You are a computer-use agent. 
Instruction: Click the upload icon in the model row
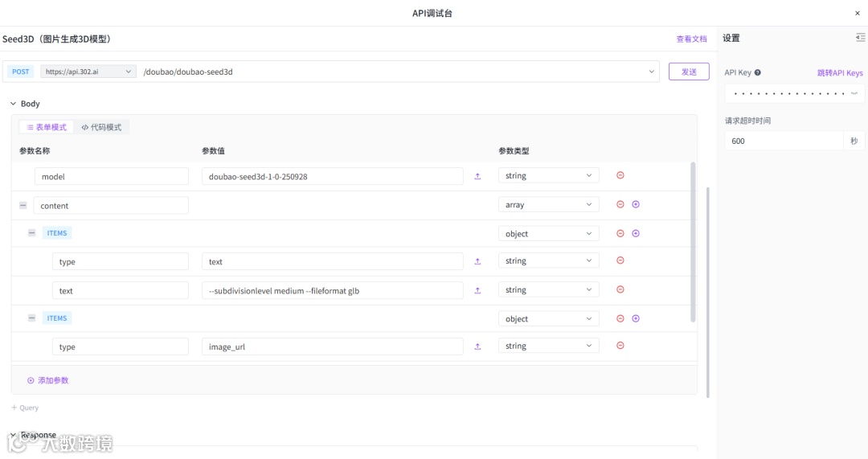(477, 176)
